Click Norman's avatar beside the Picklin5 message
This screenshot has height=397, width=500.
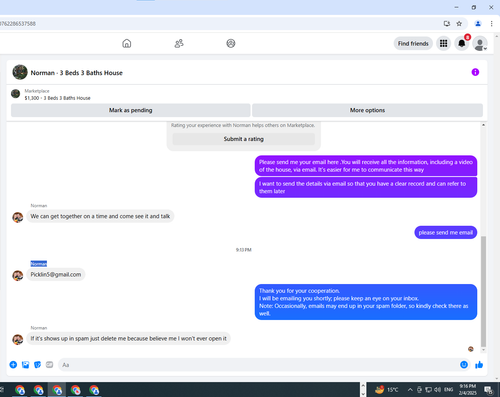(x=18, y=275)
